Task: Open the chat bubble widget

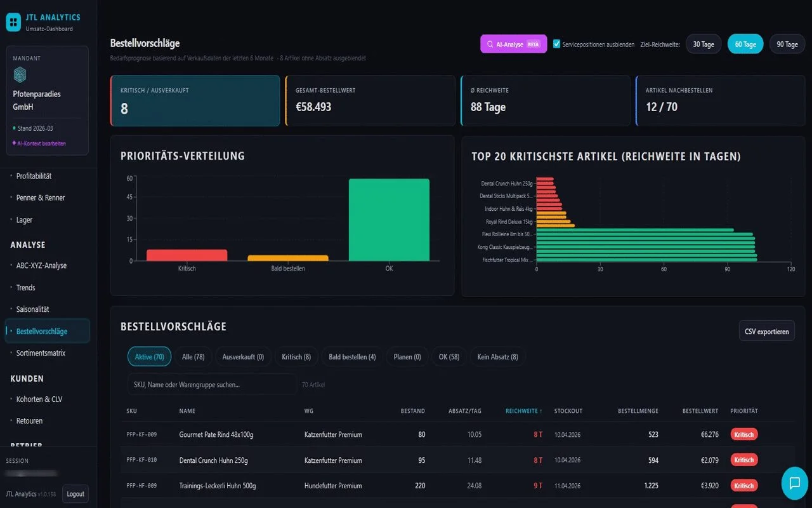Action: pyautogui.click(x=794, y=483)
